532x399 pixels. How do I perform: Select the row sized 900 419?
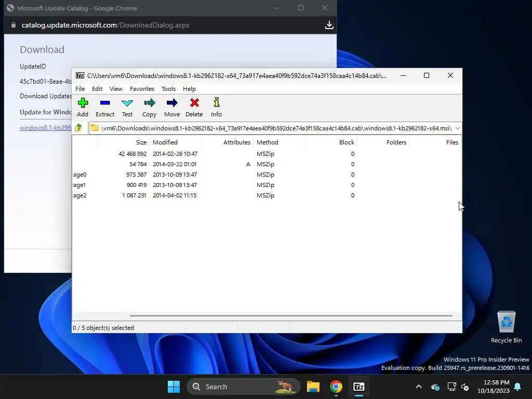pyautogui.click(x=267, y=185)
